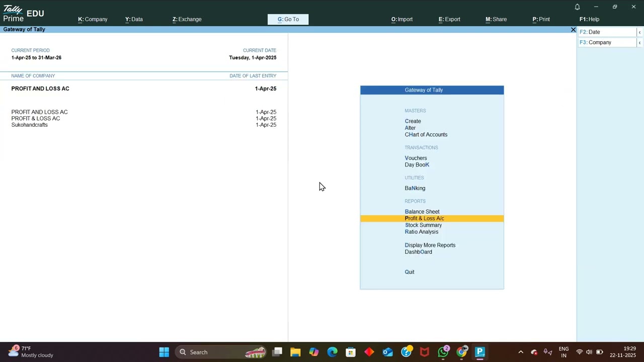Open Banking under Utilities
The width and height of the screenshot is (644, 362).
click(415, 188)
